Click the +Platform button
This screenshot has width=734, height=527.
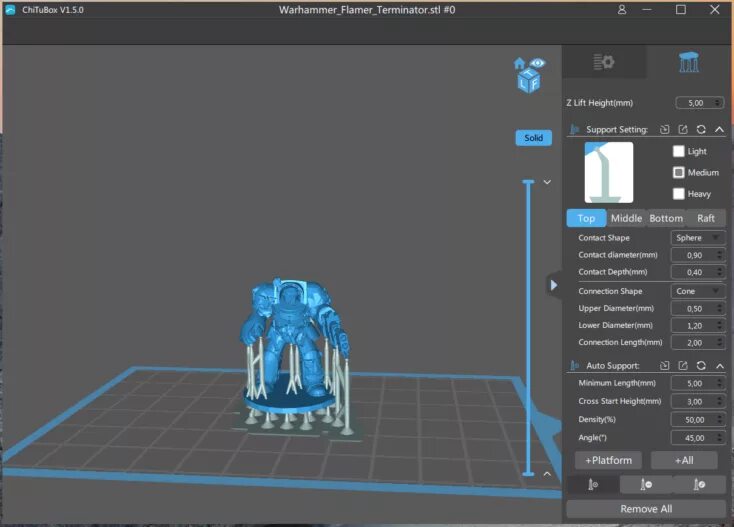click(x=608, y=461)
